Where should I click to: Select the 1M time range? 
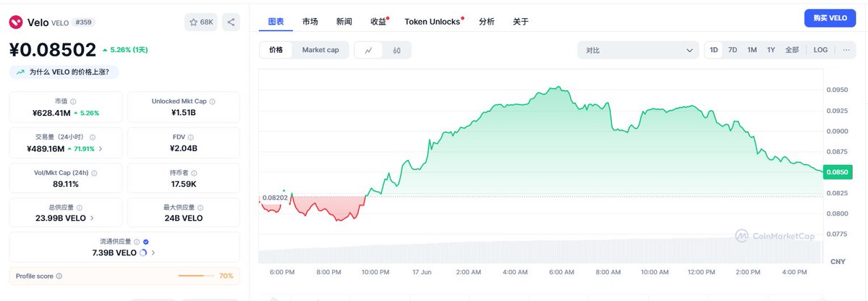click(752, 50)
